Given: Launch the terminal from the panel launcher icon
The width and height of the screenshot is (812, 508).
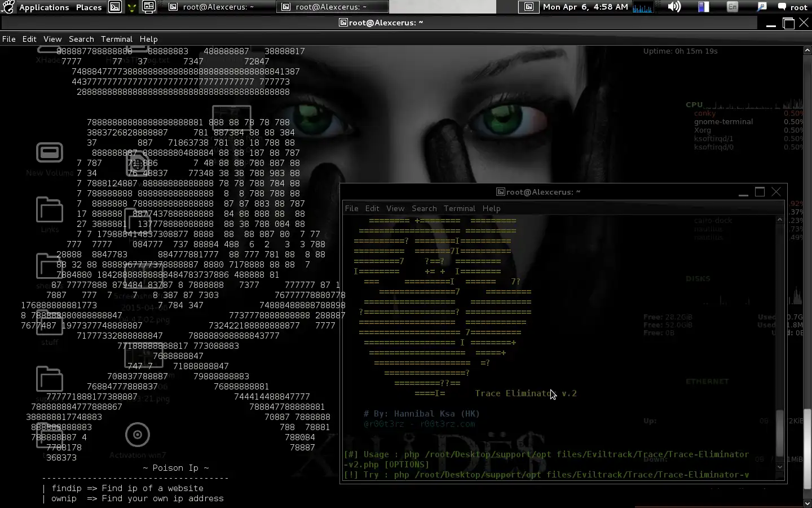Looking at the screenshot, I should pyautogui.click(x=115, y=7).
